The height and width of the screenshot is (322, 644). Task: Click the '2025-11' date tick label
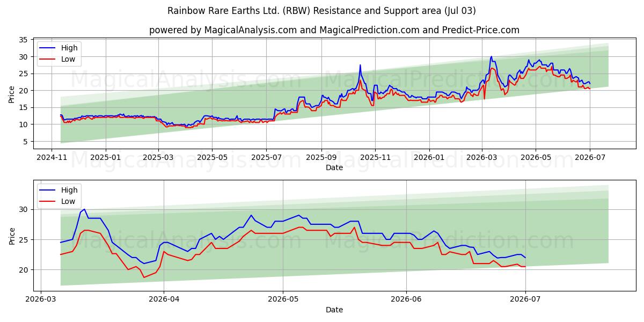[x=376, y=157]
